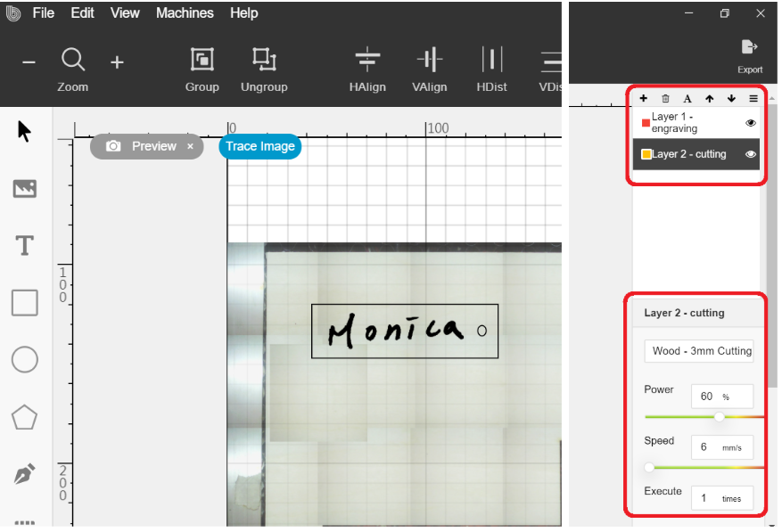Open the Wood - 3mm Cutting preset dropdown
Screen dimensions: 782x532
[x=699, y=351]
